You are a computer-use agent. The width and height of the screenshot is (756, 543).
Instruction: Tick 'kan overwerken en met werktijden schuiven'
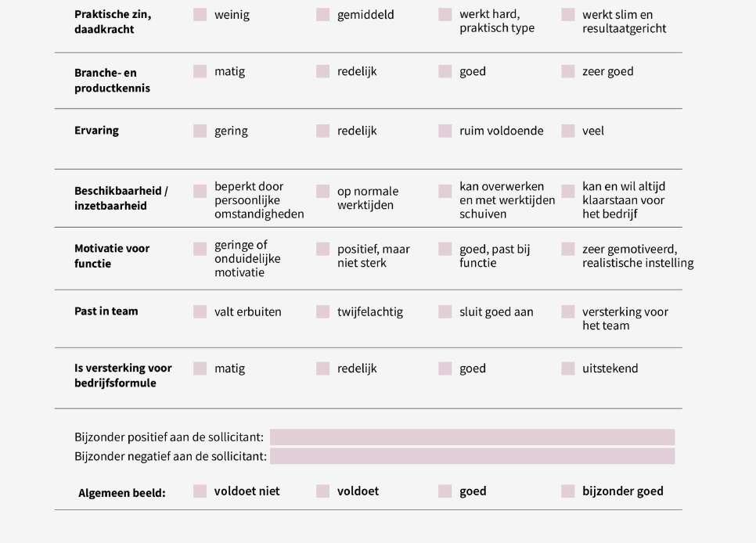coord(445,191)
